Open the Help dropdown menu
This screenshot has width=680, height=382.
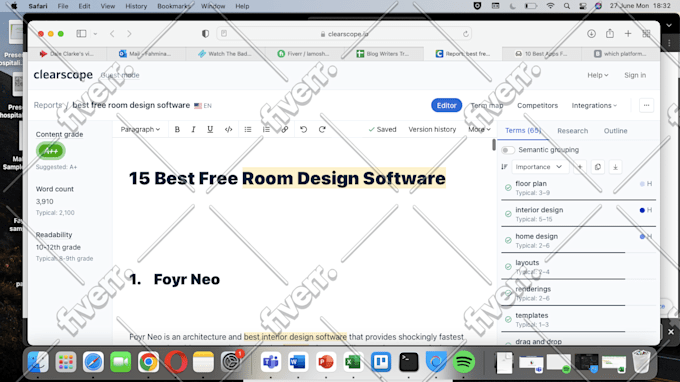[598, 75]
